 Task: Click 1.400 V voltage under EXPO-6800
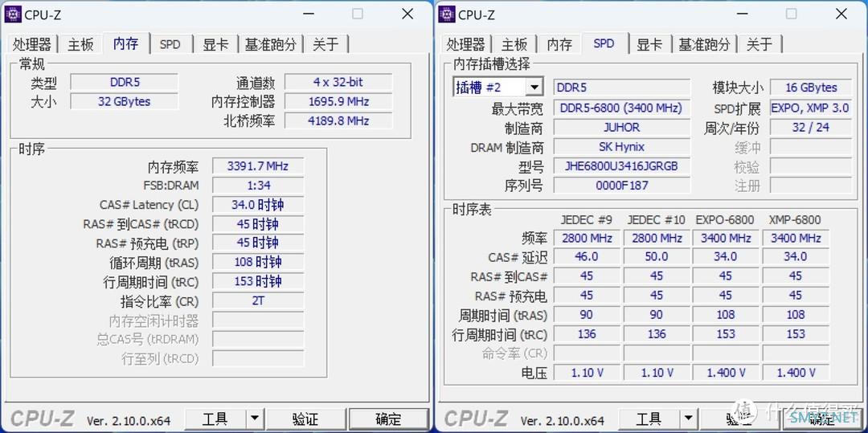[x=726, y=373]
